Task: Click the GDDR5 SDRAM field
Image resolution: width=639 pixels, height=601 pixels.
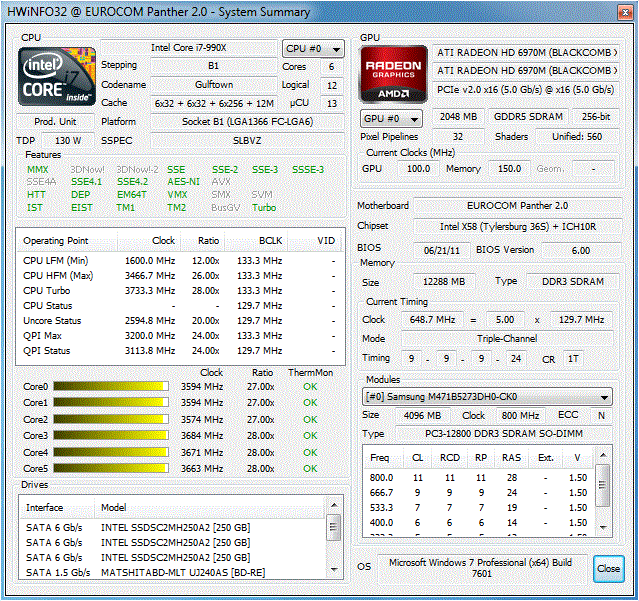Action: coord(528,117)
